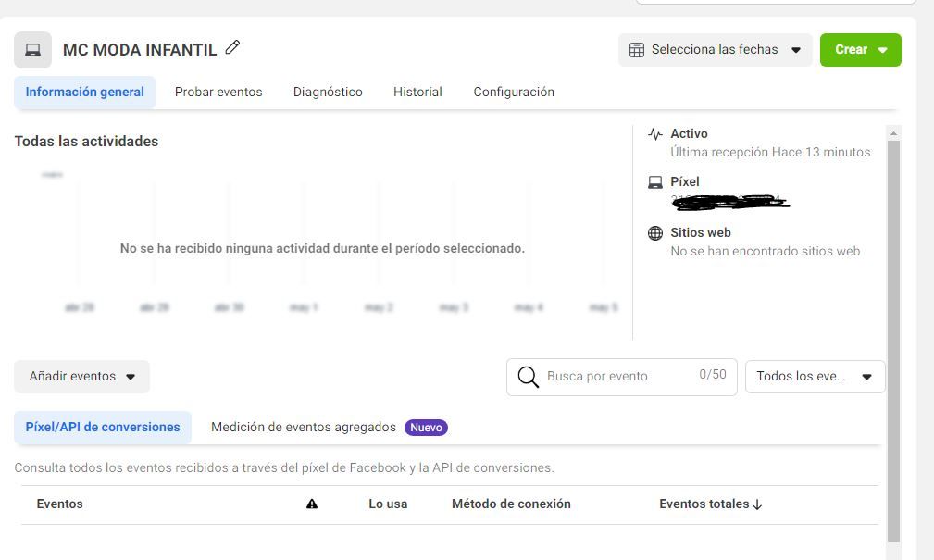
Task: Click the pixel device icon beside the title
Action: (32, 49)
